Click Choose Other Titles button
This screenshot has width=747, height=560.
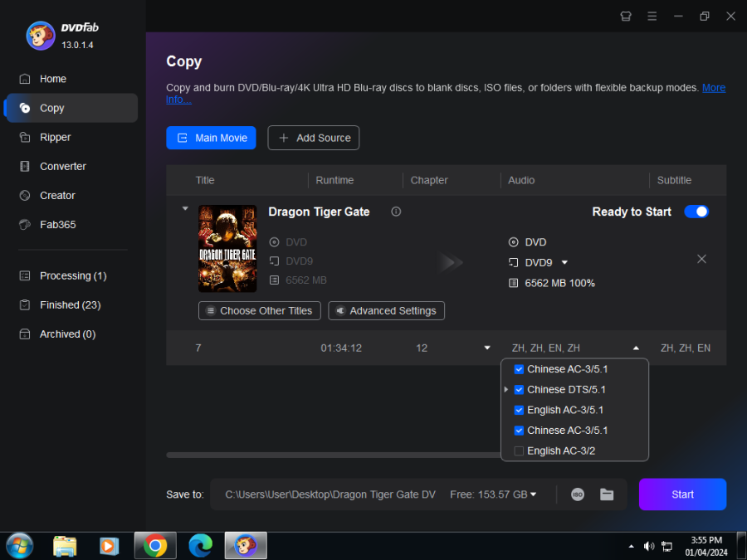click(x=260, y=310)
